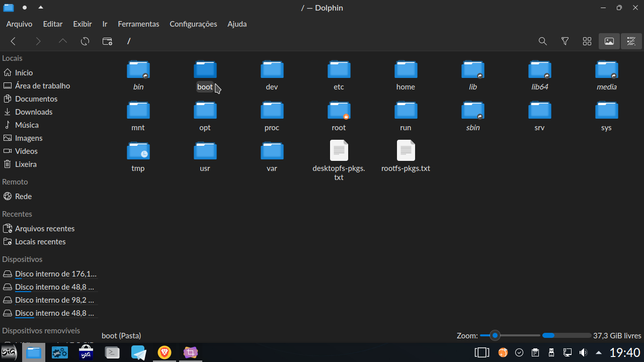Image resolution: width=644 pixels, height=362 pixels.
Task: Select the tmp folder icon
Action: (138, 151)
